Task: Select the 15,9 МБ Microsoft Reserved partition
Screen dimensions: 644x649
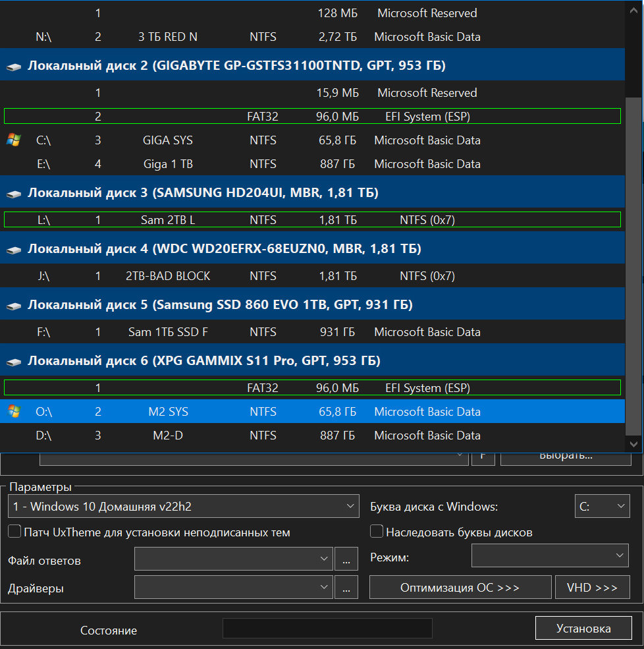Action: 312,93
